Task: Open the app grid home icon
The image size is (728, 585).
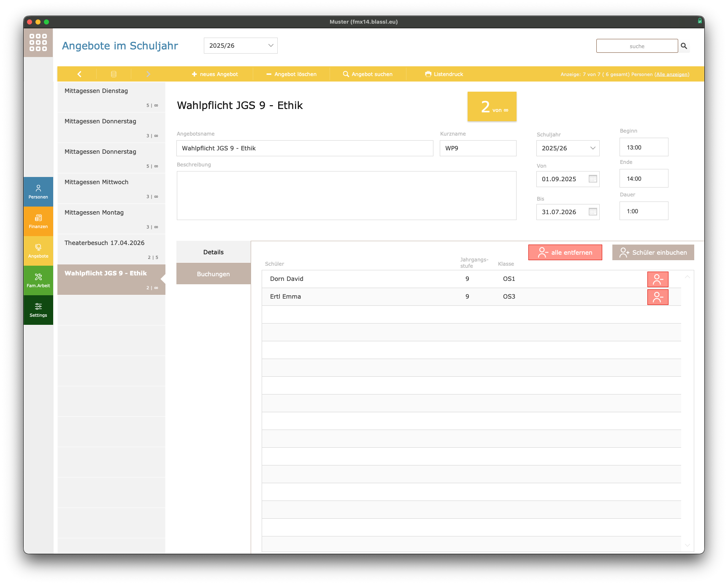Action: (x=38, y=43)
